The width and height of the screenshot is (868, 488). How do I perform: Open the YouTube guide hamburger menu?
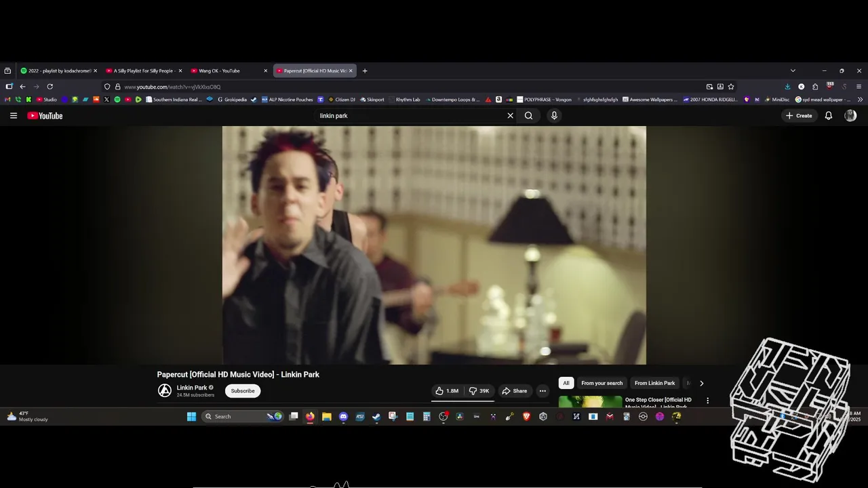[x=14, y=116]
